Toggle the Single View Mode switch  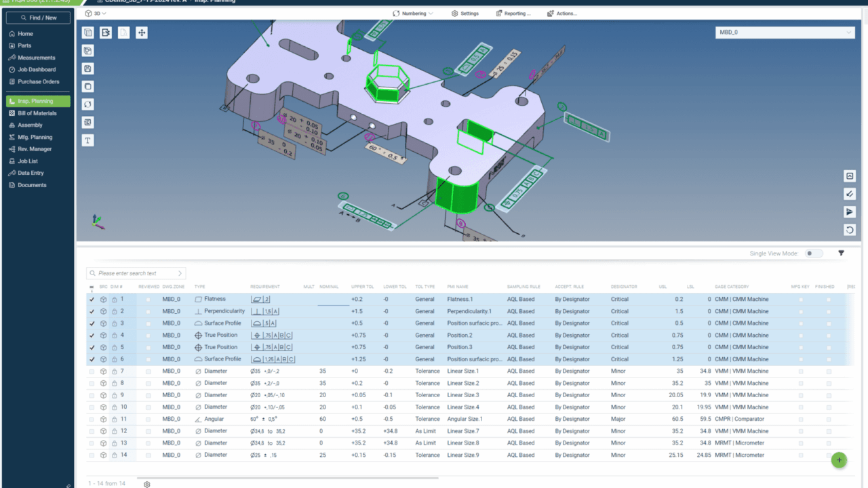[x=814, y=253]
